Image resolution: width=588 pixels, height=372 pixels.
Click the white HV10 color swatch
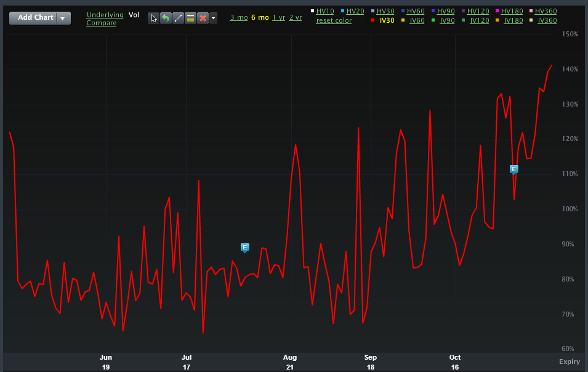[x=312, y=11]
